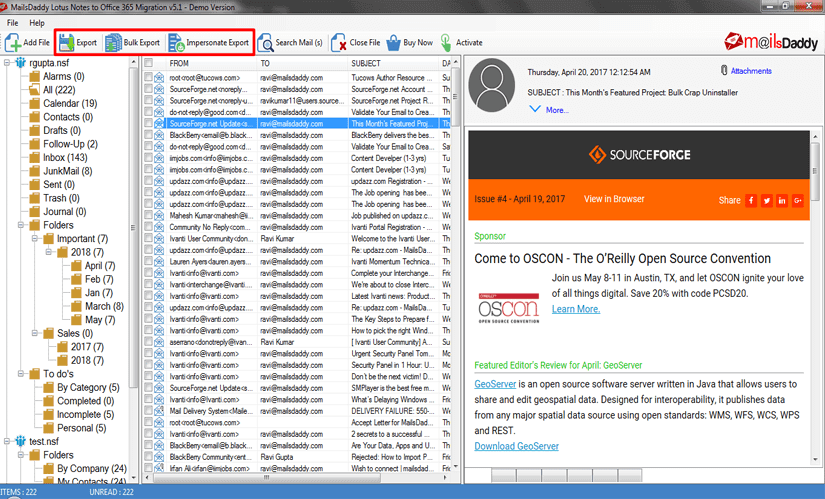Open the File menu

13,23
